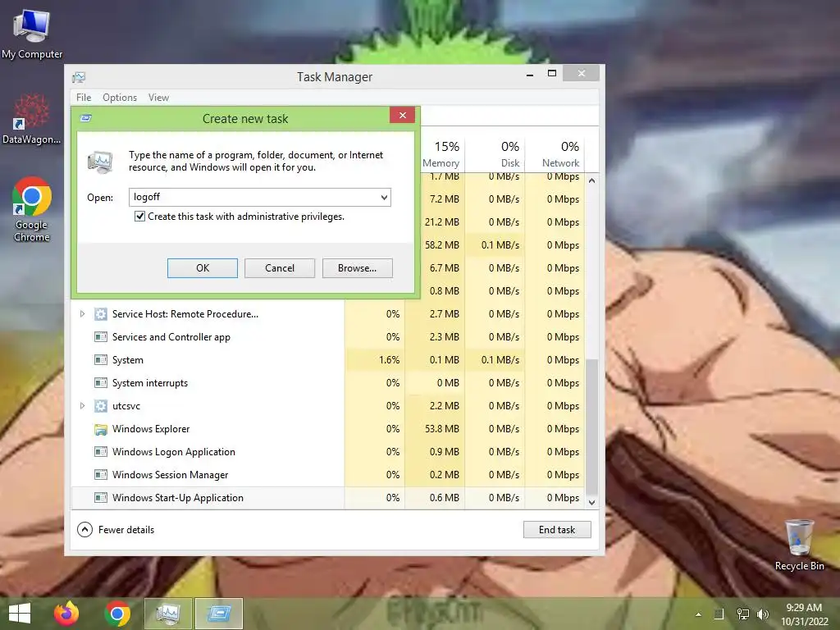This screenshot has width=840, height=630.
Task: Click the process list scrollbar thumb
Action: click(591, 427)
